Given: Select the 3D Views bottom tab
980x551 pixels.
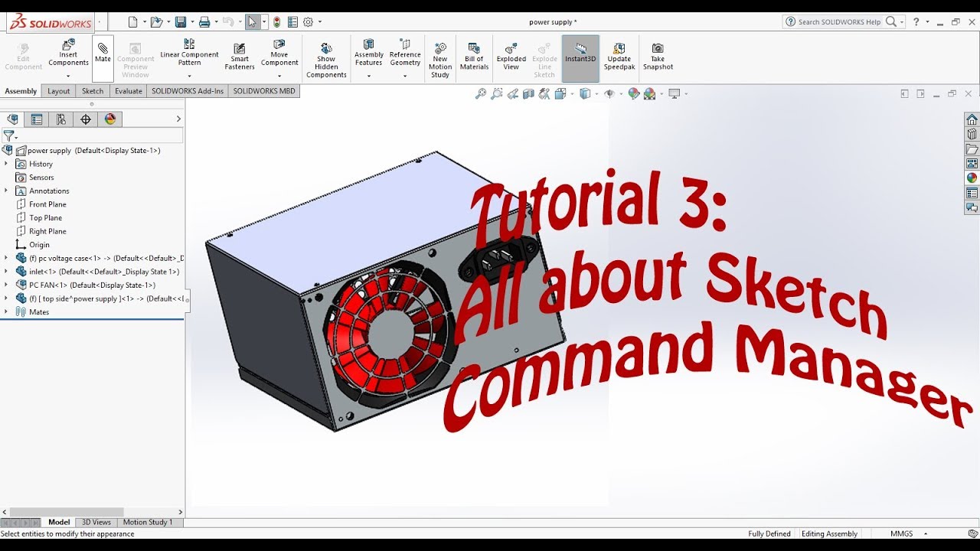Looking at the screenshot, I should point(96,523).
